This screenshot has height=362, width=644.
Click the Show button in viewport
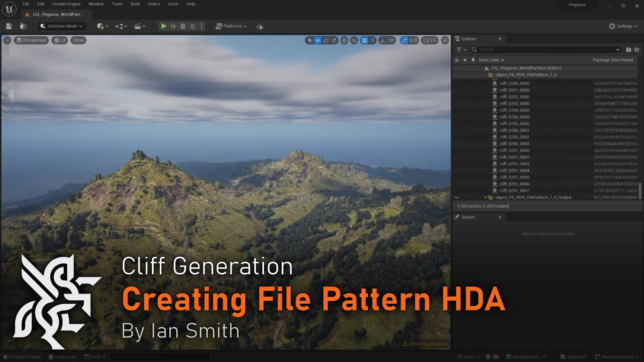(x=78, y=40)
